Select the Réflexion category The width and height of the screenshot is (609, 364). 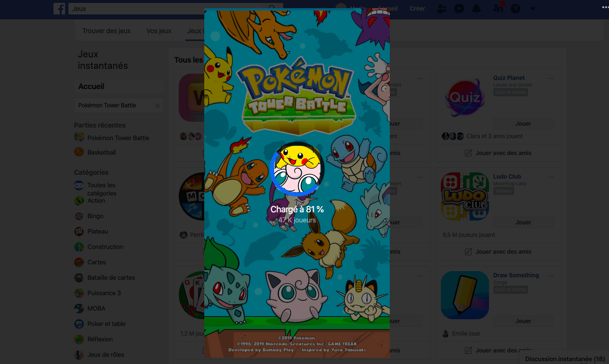tap(100, 339)
